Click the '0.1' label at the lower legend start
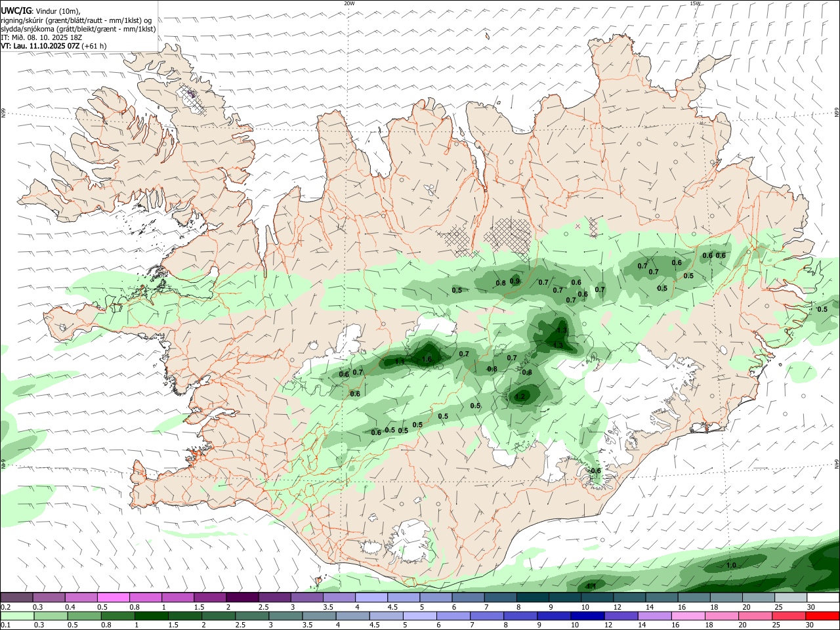 click(x=6, y=625)
